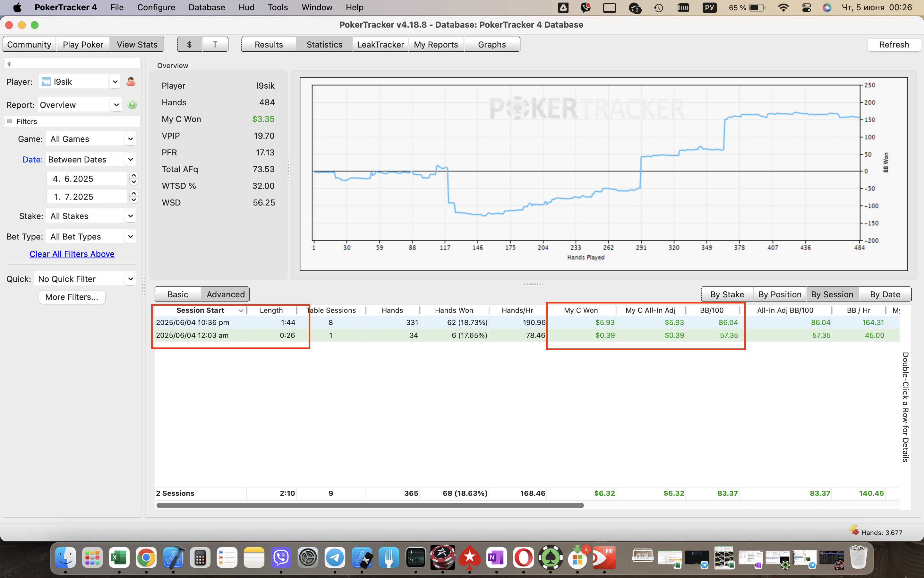924x578 pixels.
Task: Click start date stepper arrows
Action: (x=134, y=179)
